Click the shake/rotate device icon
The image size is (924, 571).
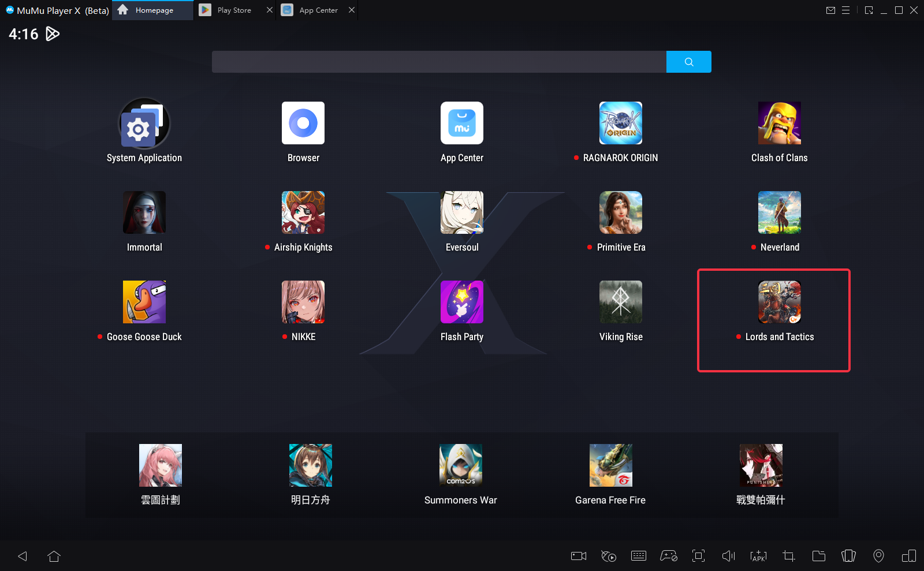point(849,556)
